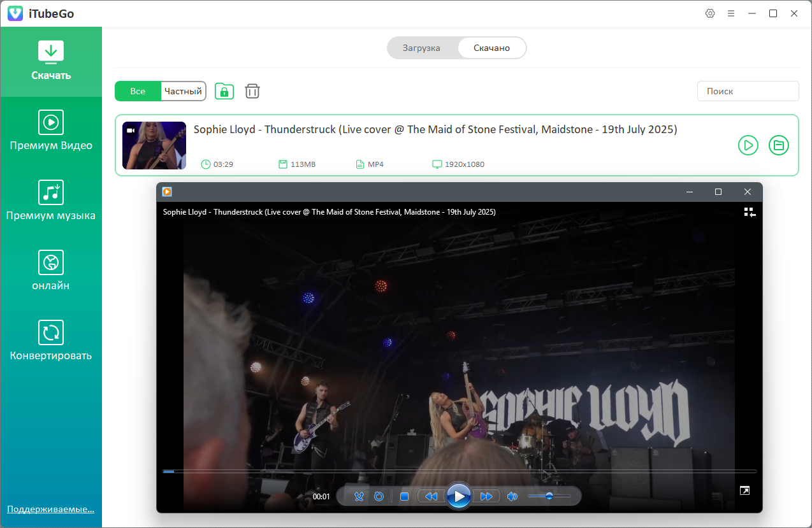This screenshot has width=812, height=528.
Task: Switch to the Скачано tab
Action: [x=491, y=48]
